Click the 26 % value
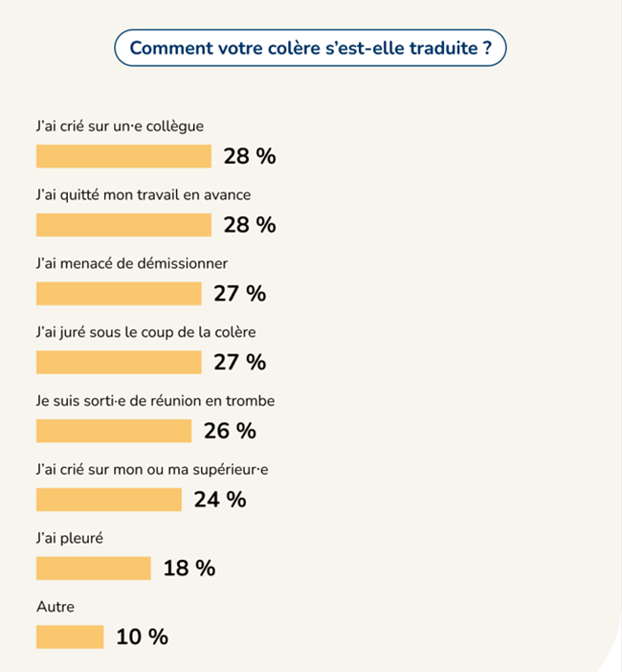 click(230, 431)
